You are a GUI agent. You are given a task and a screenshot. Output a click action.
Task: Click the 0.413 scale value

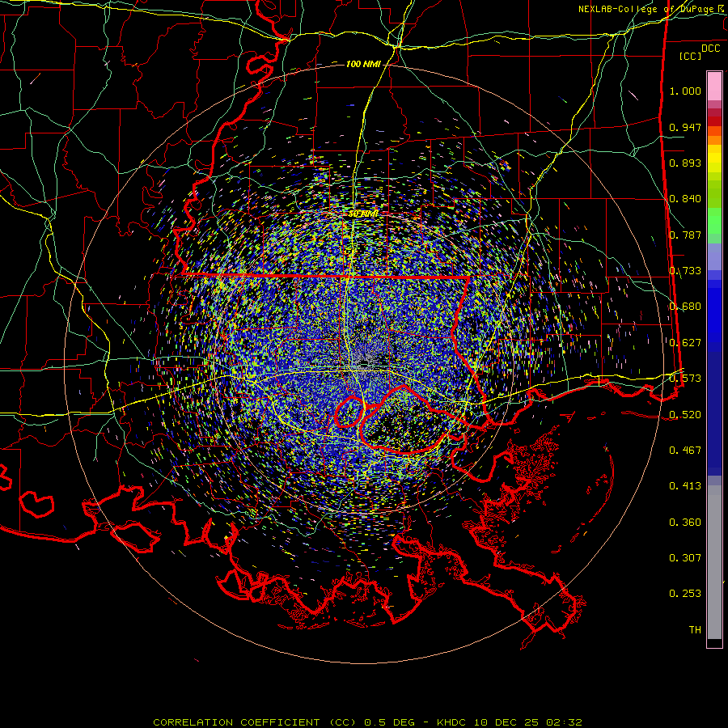coord(685,485)
